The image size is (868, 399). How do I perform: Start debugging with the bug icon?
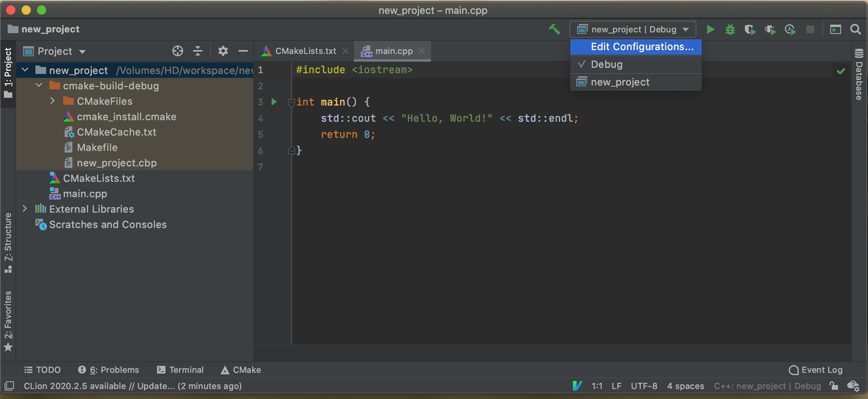coord(730,29)
